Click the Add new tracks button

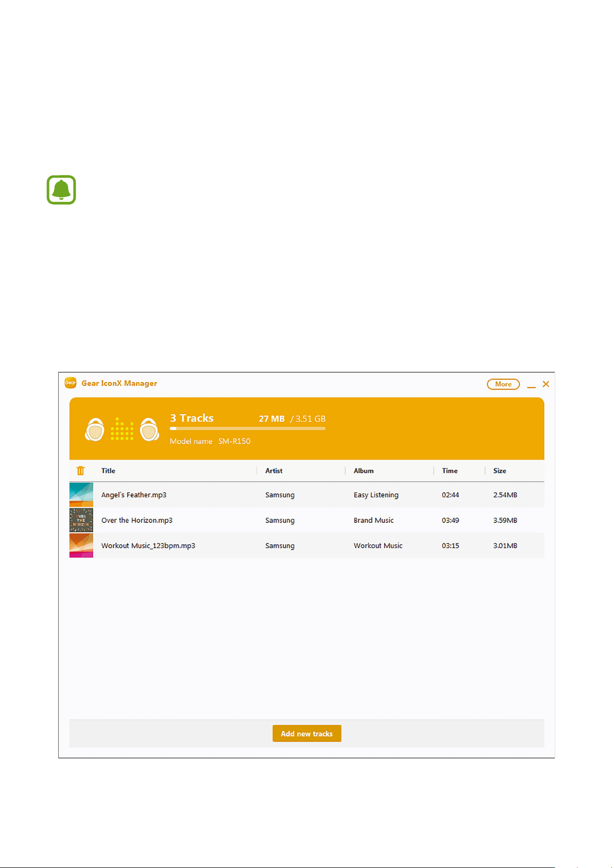pyautogui.click(x=307, y=734)
